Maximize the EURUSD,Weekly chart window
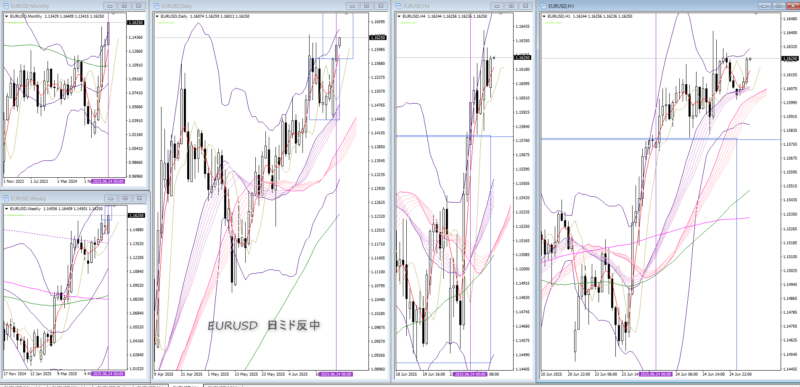Screen dimensions: 800x387 (x=124, y=198)
